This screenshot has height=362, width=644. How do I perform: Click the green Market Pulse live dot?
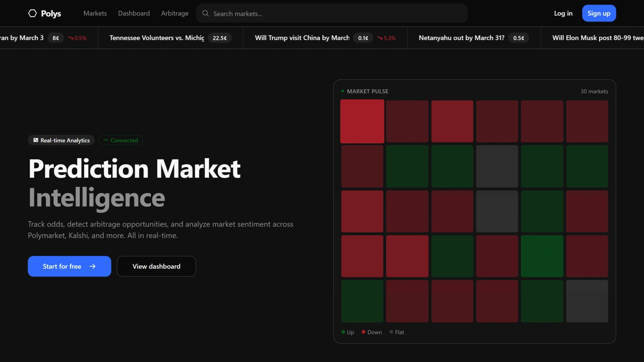(x=343, y=91)
